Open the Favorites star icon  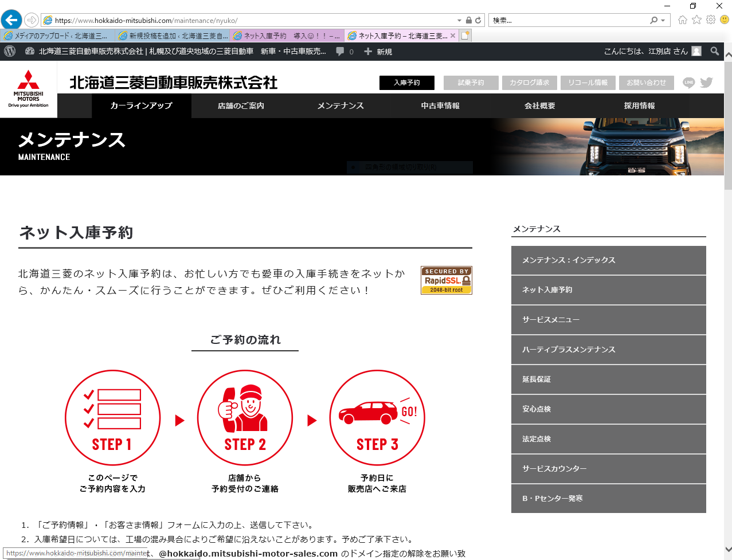coord(696,20)
